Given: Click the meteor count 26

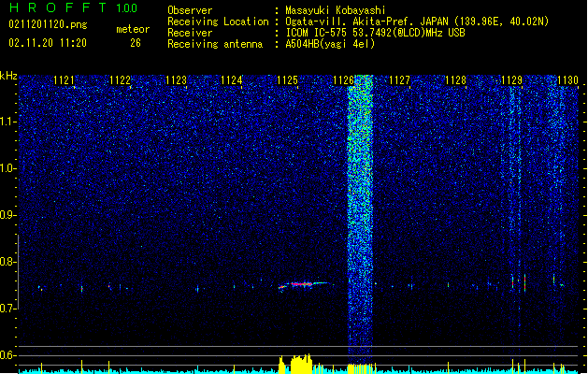Looking at the screenshot, I should click(x=136, y=43).
